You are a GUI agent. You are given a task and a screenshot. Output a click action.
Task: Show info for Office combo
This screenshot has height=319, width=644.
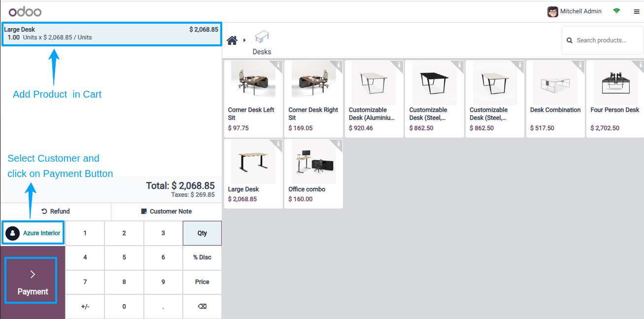[x=339, y=144]
